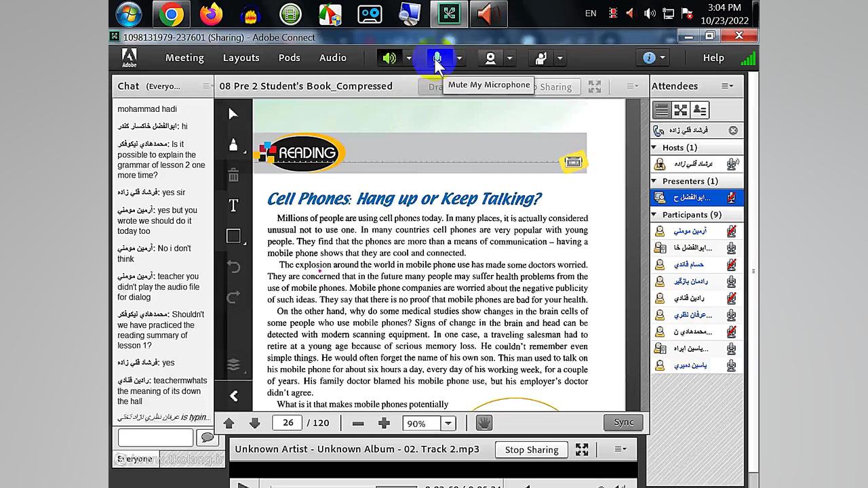868x488 pixels.
Task: Toggle the hand pan tool
Action: coord(484,423)
